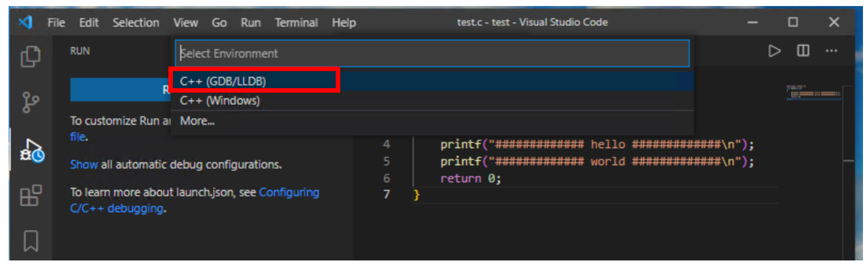Open the Extensions view icon
The height and width of the screenshot is (267, 868).
[31, 195]
